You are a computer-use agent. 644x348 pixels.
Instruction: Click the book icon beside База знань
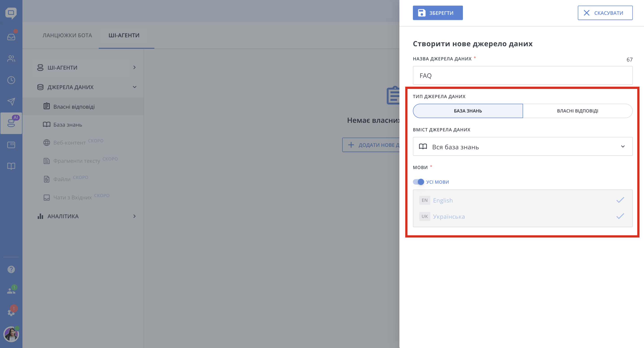pos(46,124)
